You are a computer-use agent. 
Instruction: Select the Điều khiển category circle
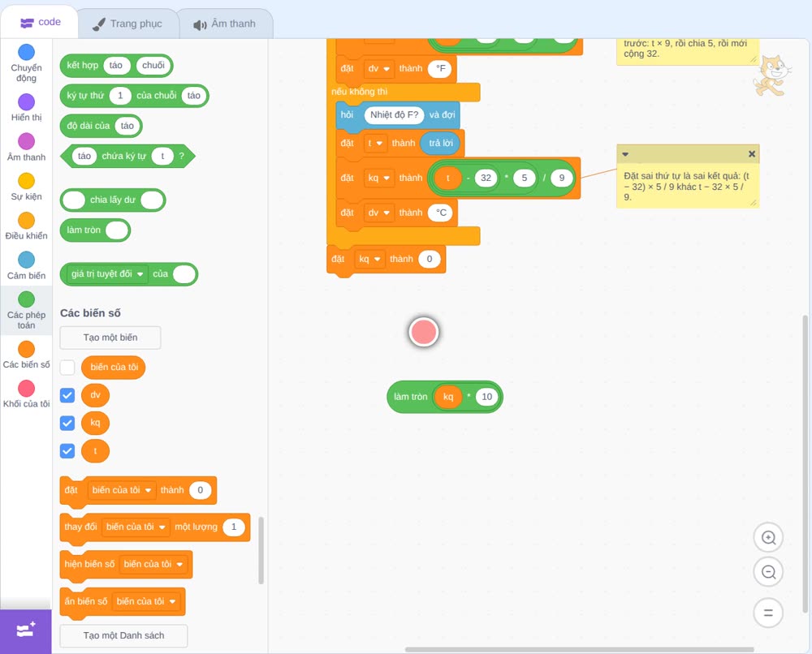27,221
